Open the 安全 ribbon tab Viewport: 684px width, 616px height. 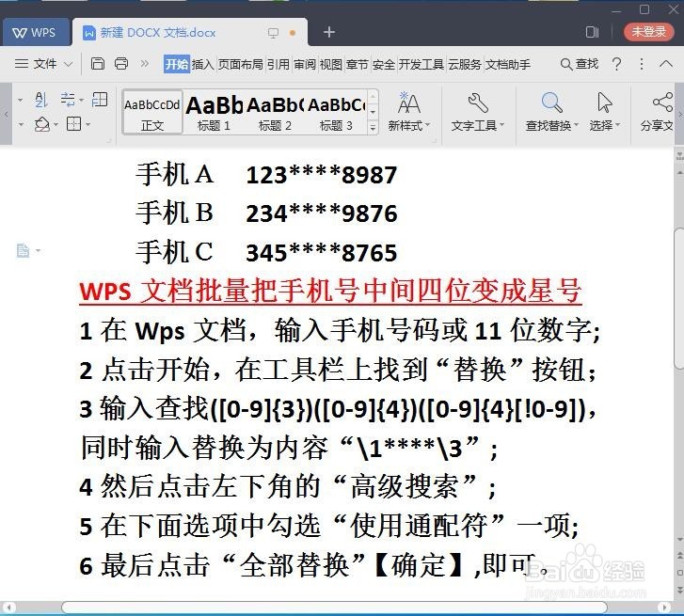(x=384, y=65)
